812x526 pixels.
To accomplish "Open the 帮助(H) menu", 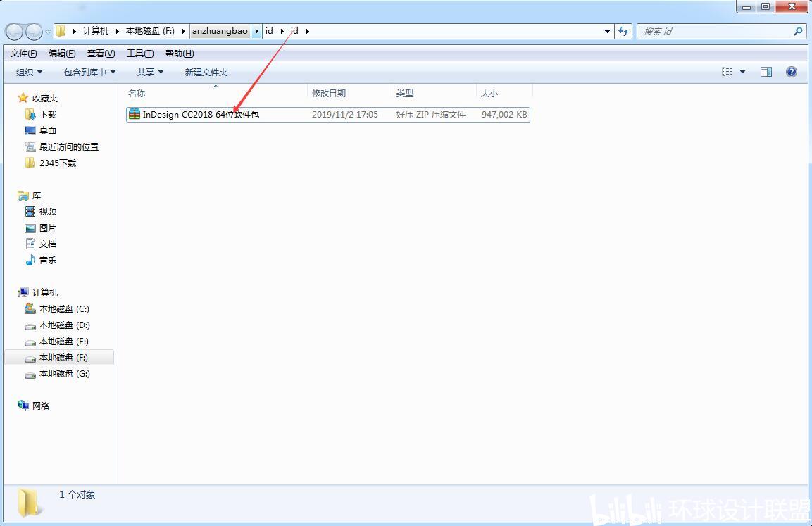I will click(x=180, y=54).
